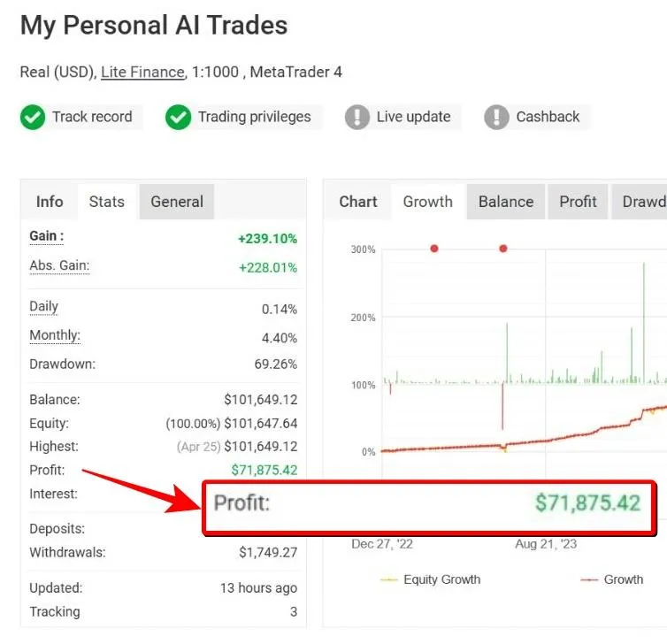This screenshot has width=667, height=644.
Task: Open the General tab
Action: pos(177,202)
